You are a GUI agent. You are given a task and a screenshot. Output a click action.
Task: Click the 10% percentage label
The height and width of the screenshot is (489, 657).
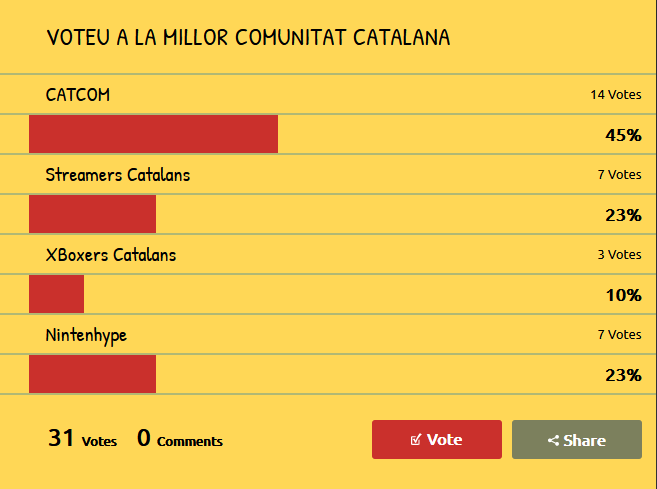623,295
